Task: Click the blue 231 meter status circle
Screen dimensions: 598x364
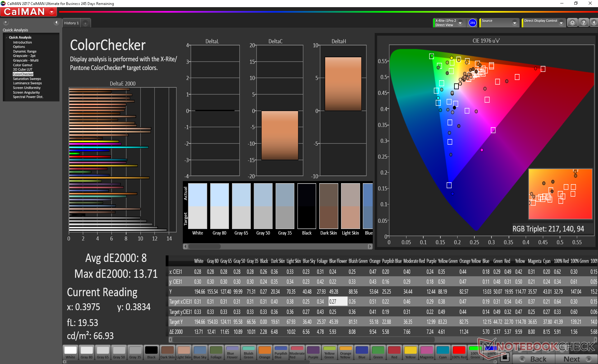Action: click(472, 23)
